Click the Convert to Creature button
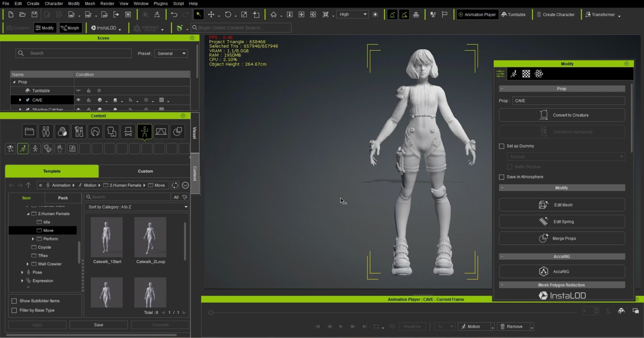The image size is (644, 338). click(562, 115)
